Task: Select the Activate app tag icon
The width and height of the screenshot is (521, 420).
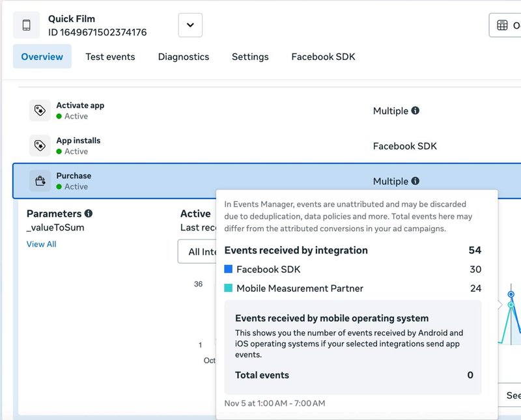Action: click(x=39, y=109)
